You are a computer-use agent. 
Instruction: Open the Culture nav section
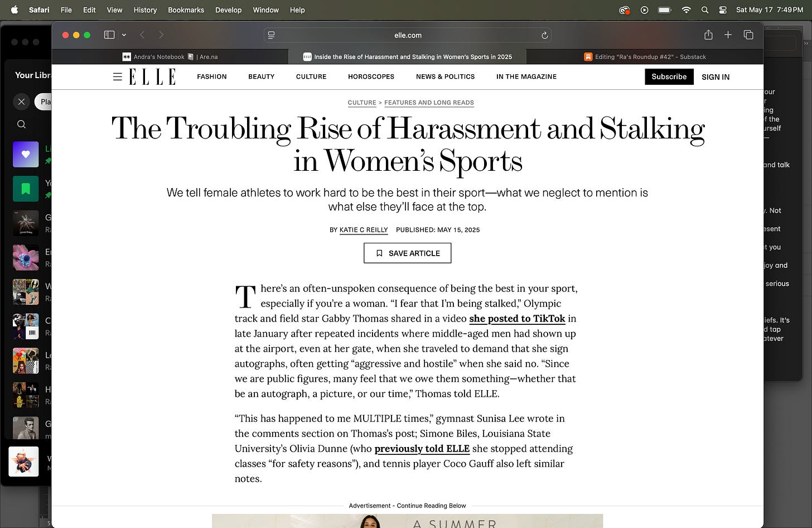pos(311,76)
